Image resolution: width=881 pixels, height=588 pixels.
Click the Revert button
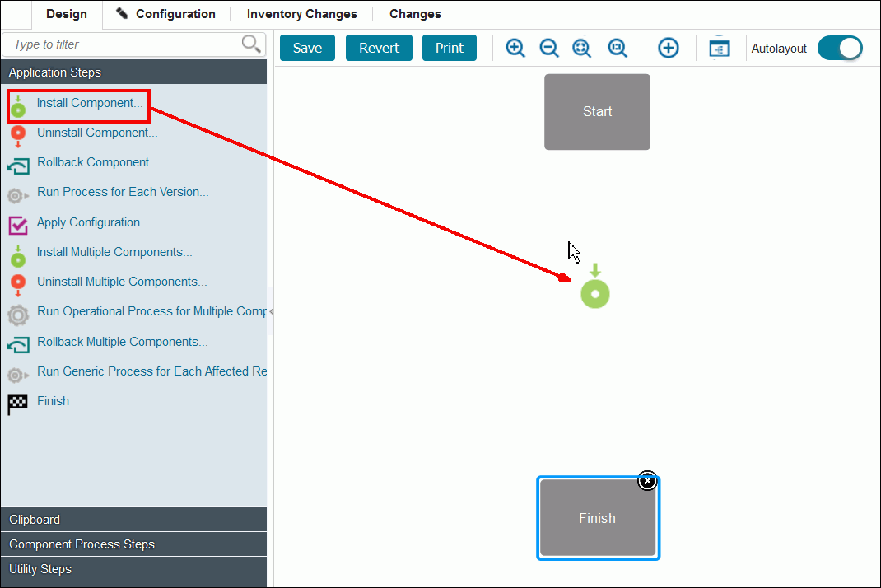point(379,48)
